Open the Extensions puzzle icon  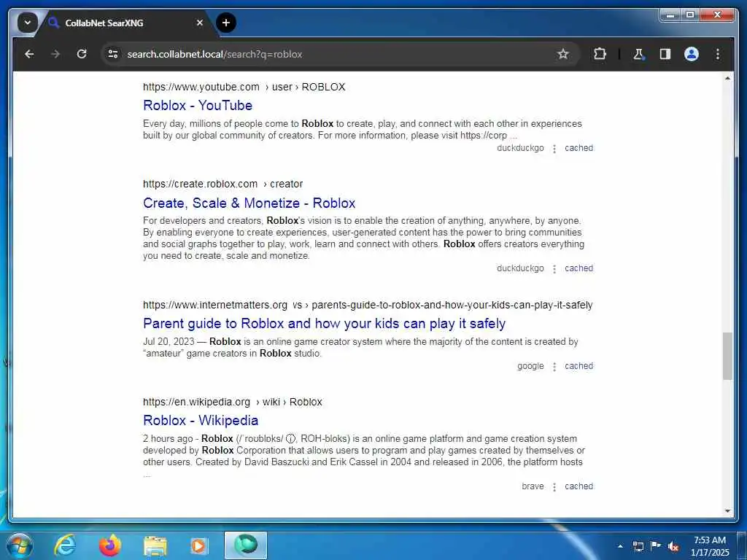point(600,54)
